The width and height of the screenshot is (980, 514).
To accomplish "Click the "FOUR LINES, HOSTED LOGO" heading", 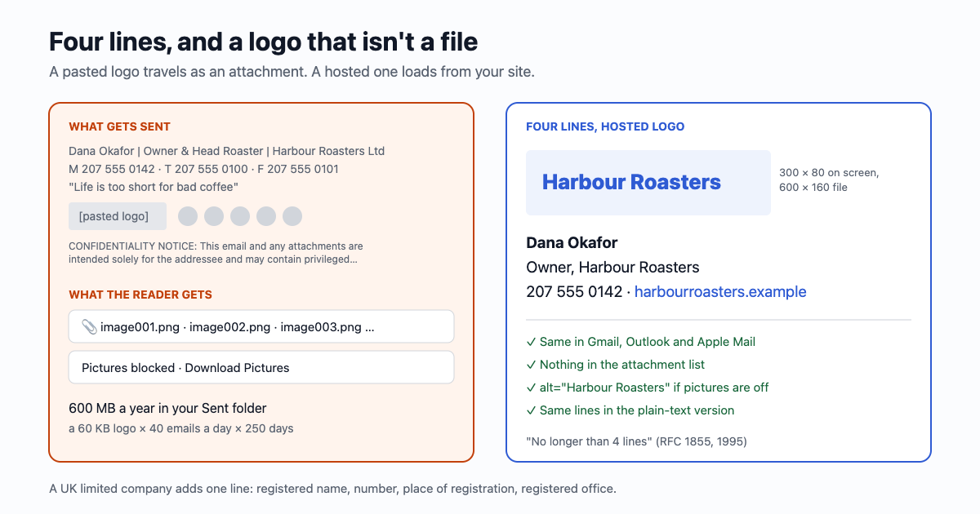I will [x=605, y=126].
